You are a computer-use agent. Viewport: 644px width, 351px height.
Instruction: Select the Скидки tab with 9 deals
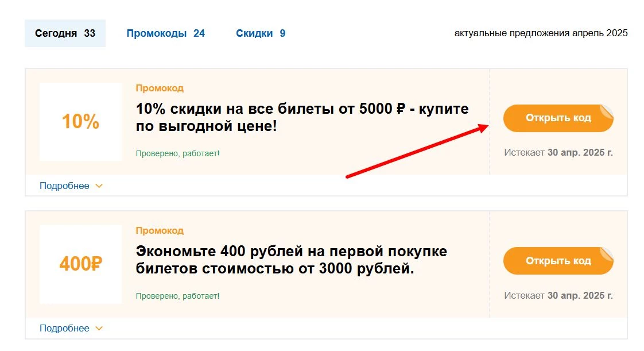(x=260, y=33)
